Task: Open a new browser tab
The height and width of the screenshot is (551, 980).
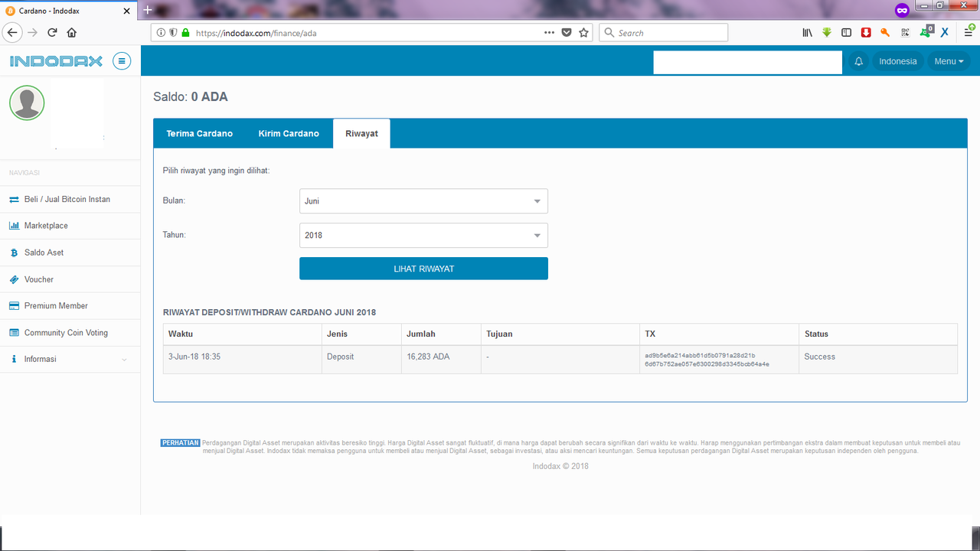Action: 148,10
